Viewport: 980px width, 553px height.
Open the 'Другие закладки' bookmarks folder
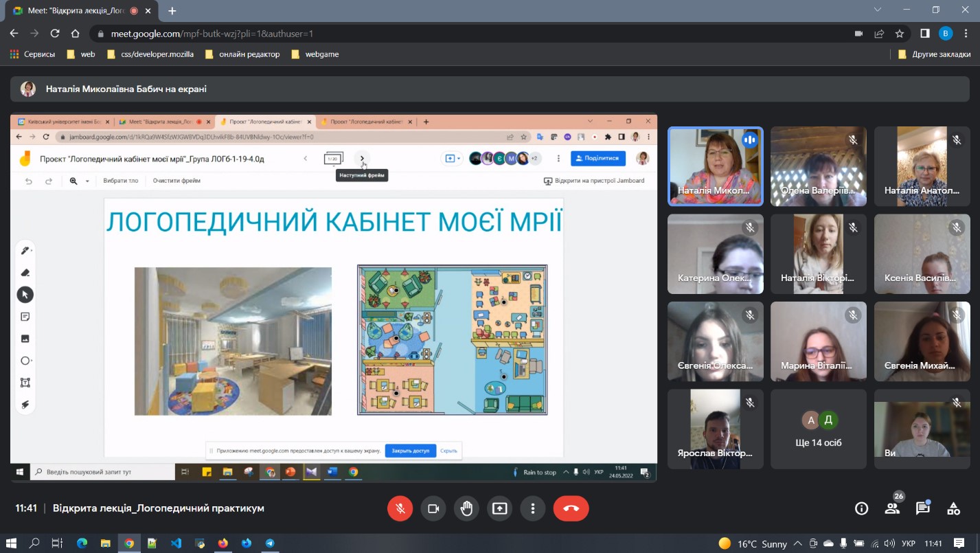tap(934, 54)
